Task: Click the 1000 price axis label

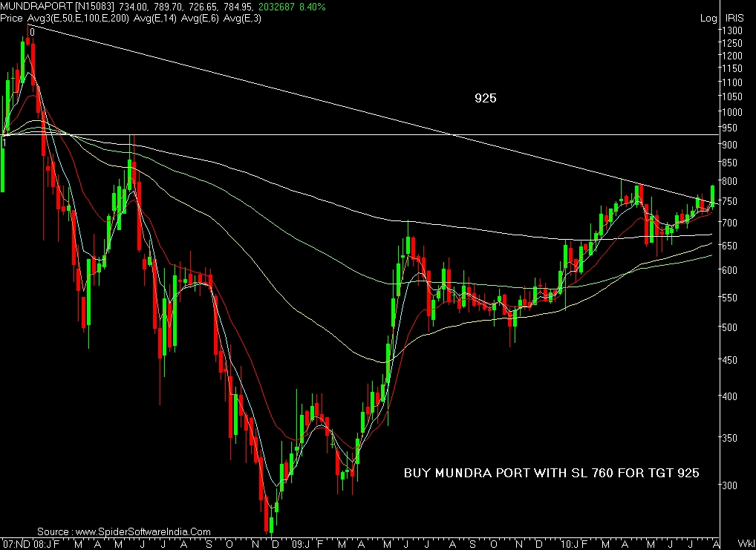Action: (732, 112)
